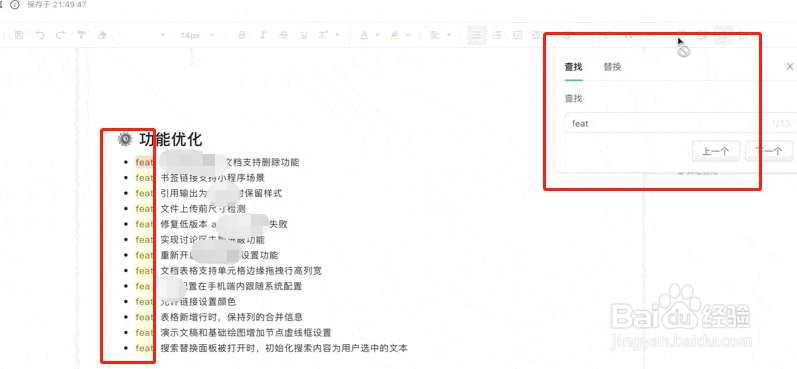Click the line starting 重新开
This screenshot has width=797, height=369.
(x=219, y=255)
